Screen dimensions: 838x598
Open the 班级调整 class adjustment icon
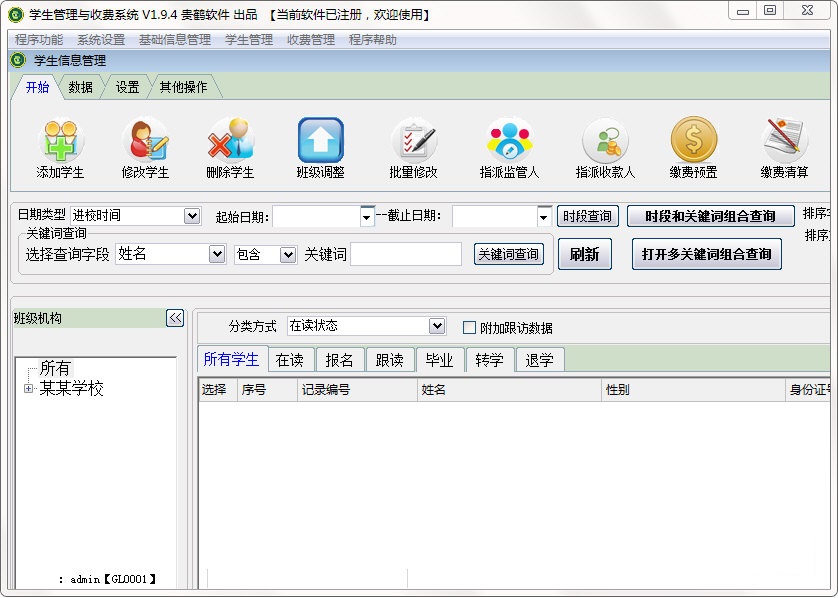coord(321,140)
